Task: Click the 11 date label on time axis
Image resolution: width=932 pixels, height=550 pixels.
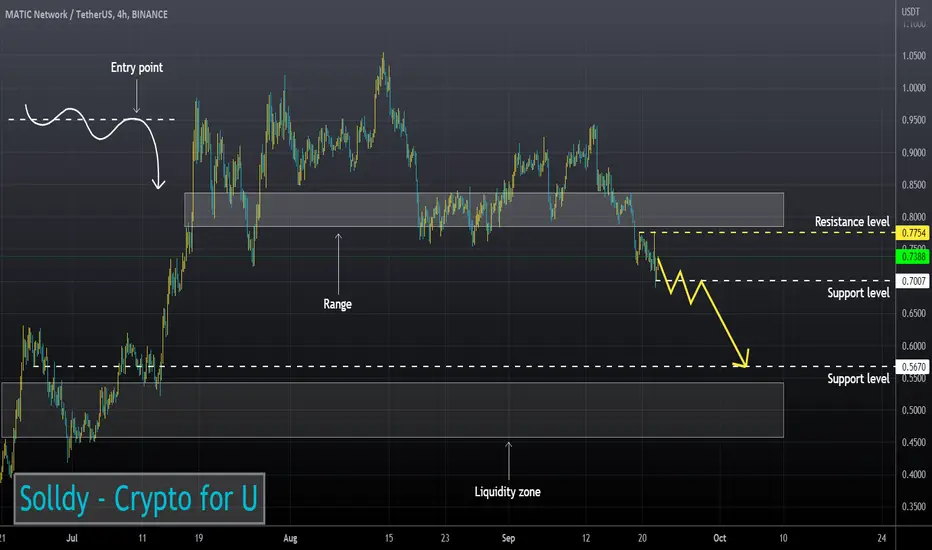Action: 142,538
